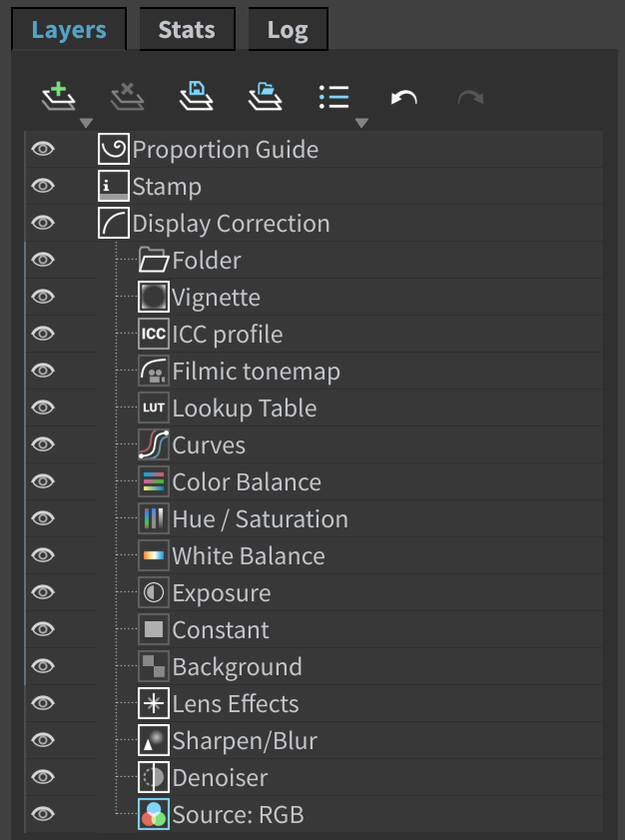This screenshot has width=625, height=840.
Task: Open the layer list menu icon
Action: (333, 97)
